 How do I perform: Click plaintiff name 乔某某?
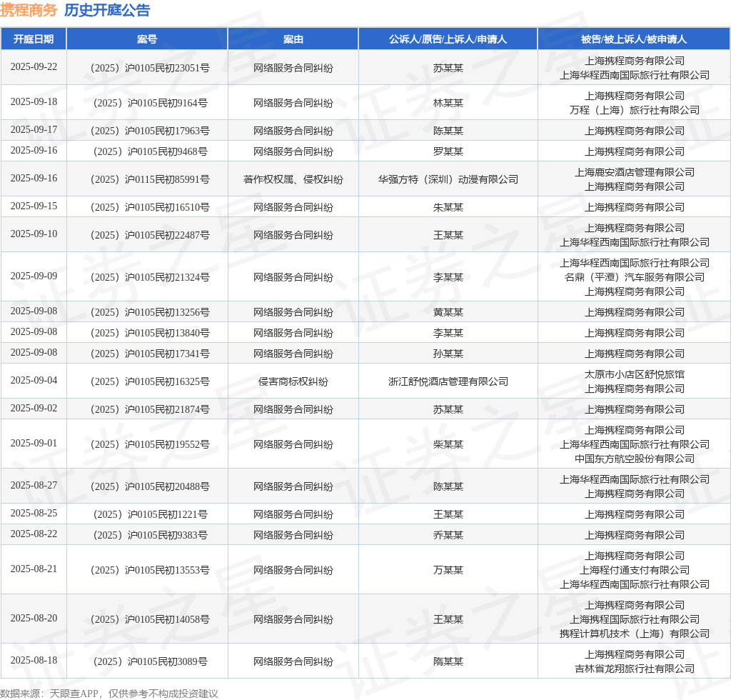[448, 535]
